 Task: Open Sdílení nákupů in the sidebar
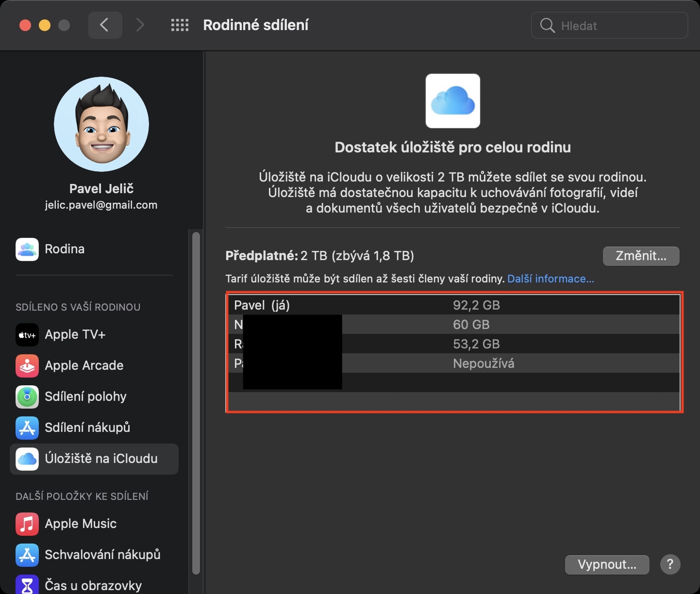click(x=94, y=428)
